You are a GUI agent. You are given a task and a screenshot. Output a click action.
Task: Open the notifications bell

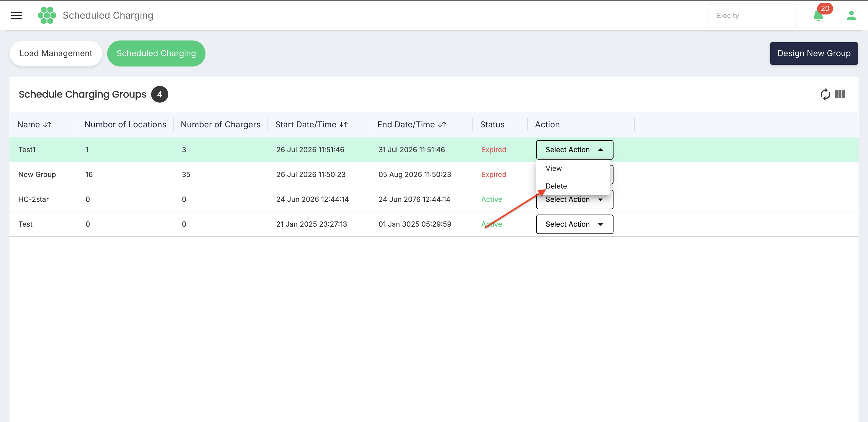coord(818,16)
